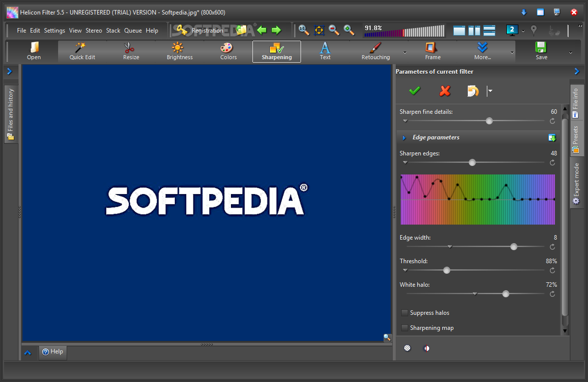
Task: Cancel filter with red X icon
Action: (x=445, y=91)
